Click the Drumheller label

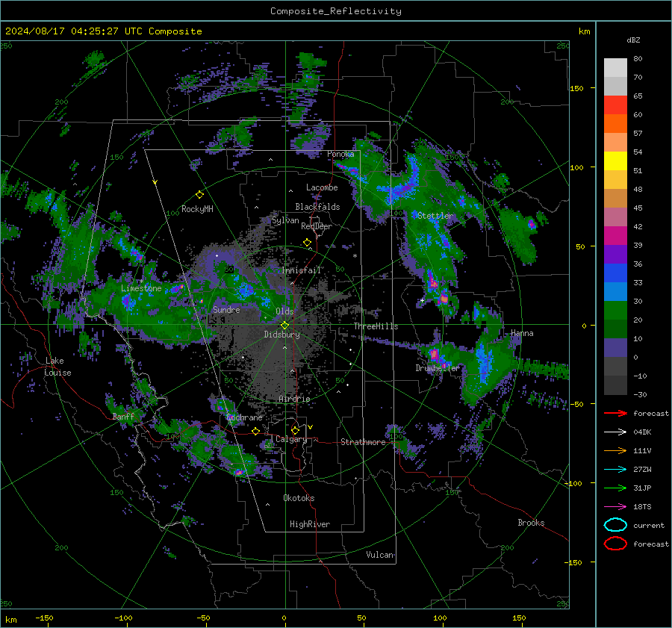438,368
